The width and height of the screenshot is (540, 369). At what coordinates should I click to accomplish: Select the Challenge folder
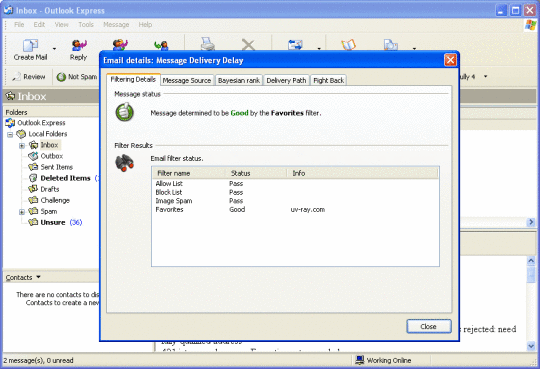tap(55, 200)
